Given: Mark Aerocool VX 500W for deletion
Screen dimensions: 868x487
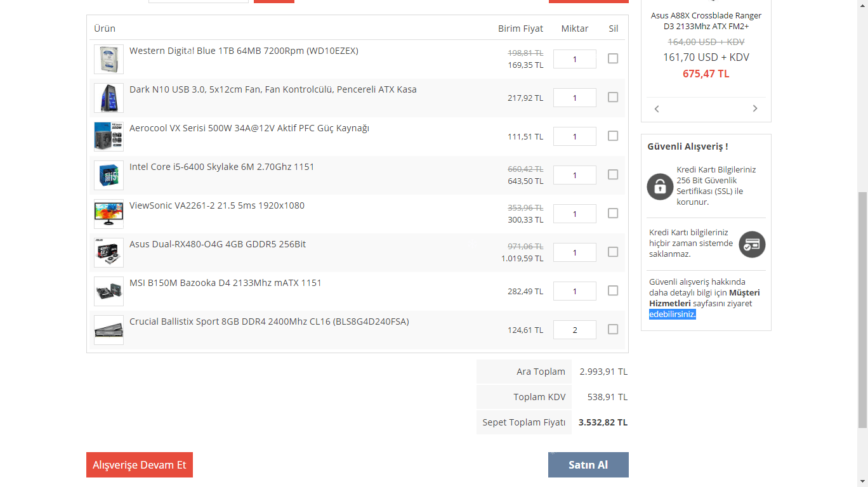Looking at the screenshot, I should pyautogui.click(x=613, y=136).
